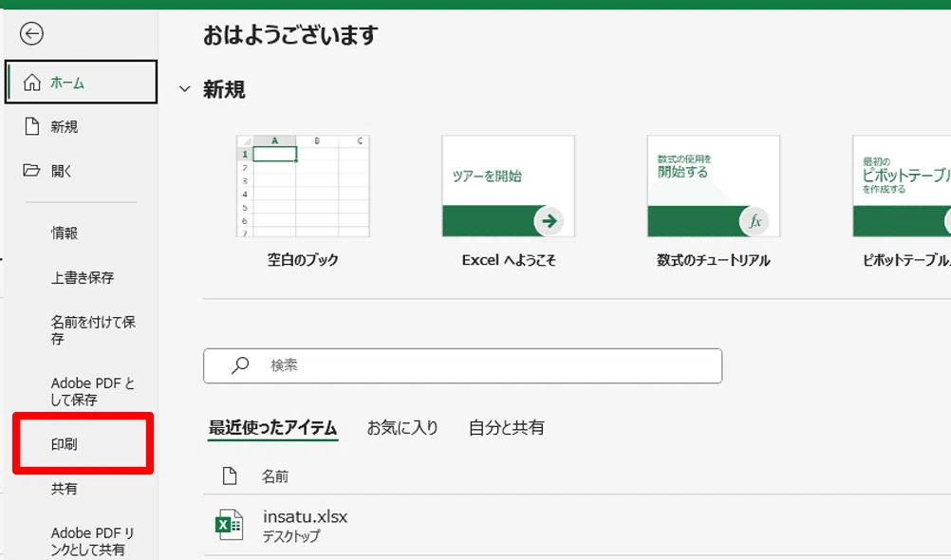This screenshot has height=560, width=951.
Task: Click the fx circle on formula tutorial
Action: click(755, 221)
